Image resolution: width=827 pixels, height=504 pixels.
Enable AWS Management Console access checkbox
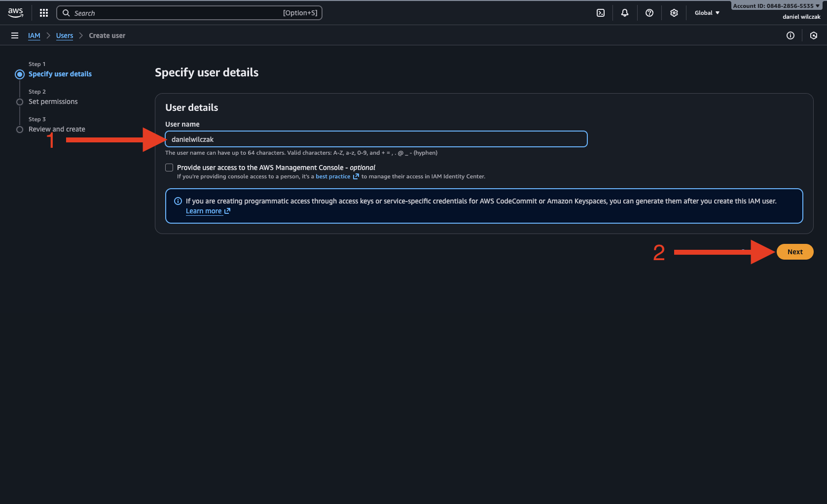pos(169,168)
